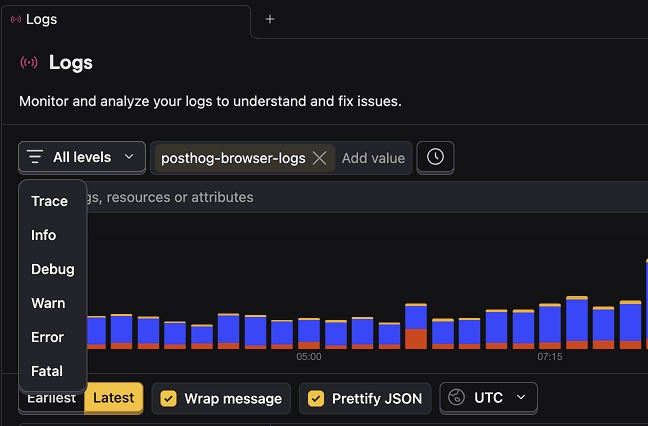Viewport: 648px width, 426px height.
Task: Remove the posthog-browser-logs filter value
Action: point(319,158)
